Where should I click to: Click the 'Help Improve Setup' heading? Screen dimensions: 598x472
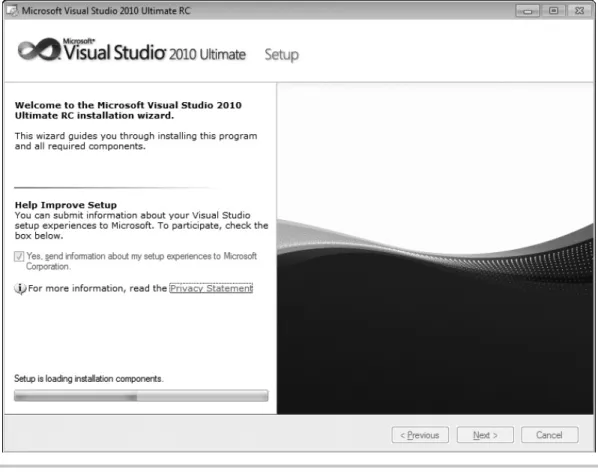66,205
